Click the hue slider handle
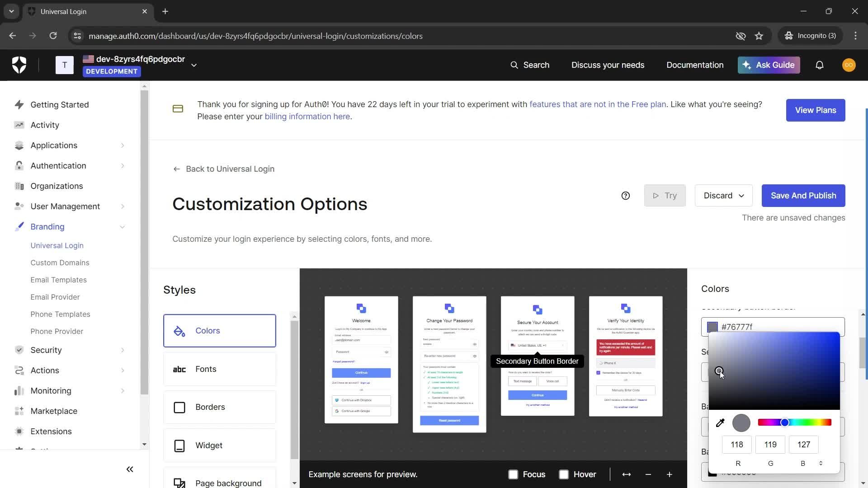 (x=785, y=422)
